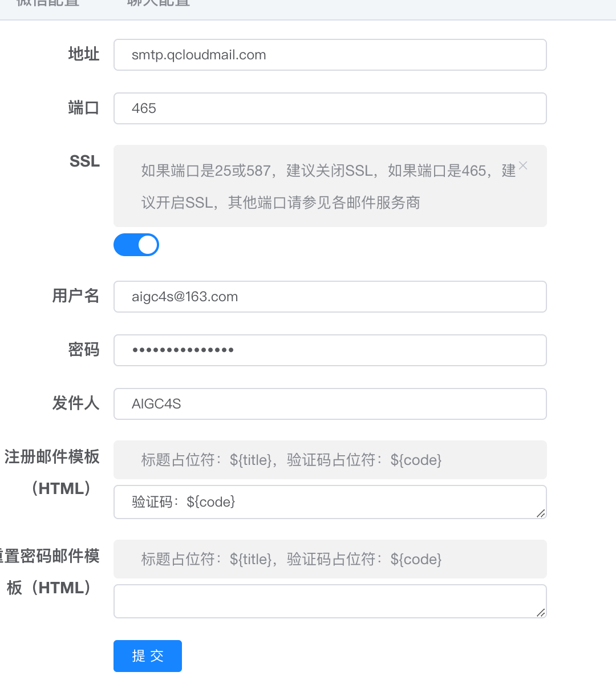The width and height of the screenshot is (616, 680).
Task: Toggle the SSL switch off
Action: [136, 245]
